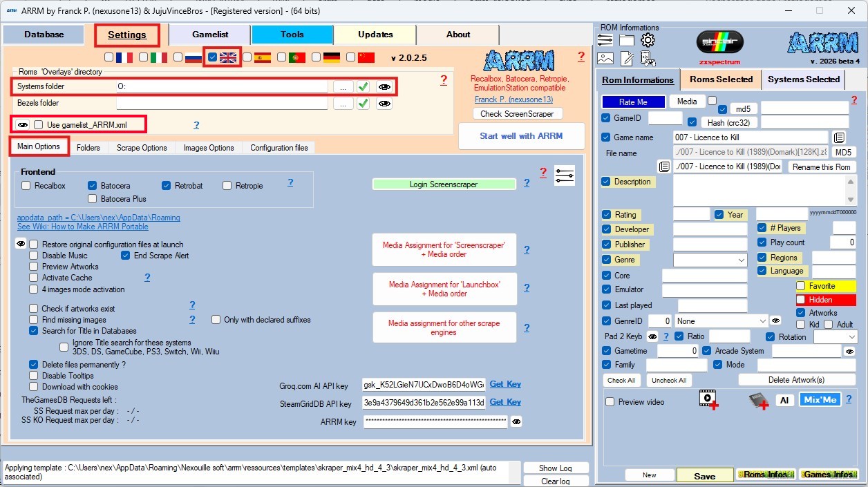868x487 pixels.
Task: Open the folder icon in ROM Informations
Action: 627,40
